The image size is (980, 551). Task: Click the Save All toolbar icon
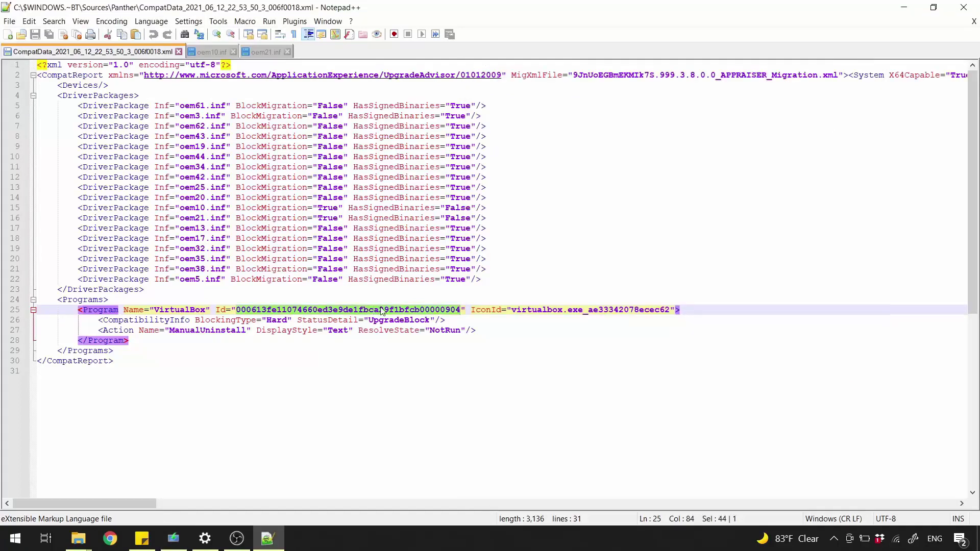click(x=49, y=34)
